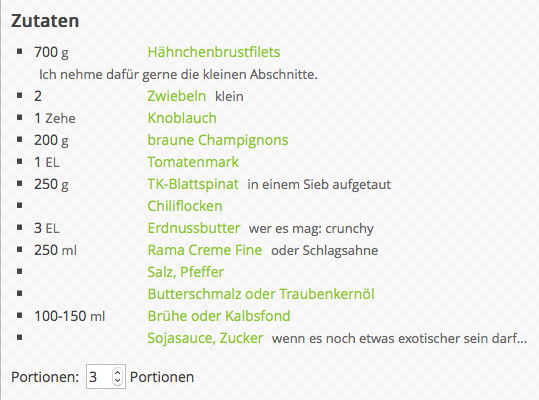This screenshot has width=539, height=400.
Task: Click the Erdnussbutter ingredient link
Action: 194,228
